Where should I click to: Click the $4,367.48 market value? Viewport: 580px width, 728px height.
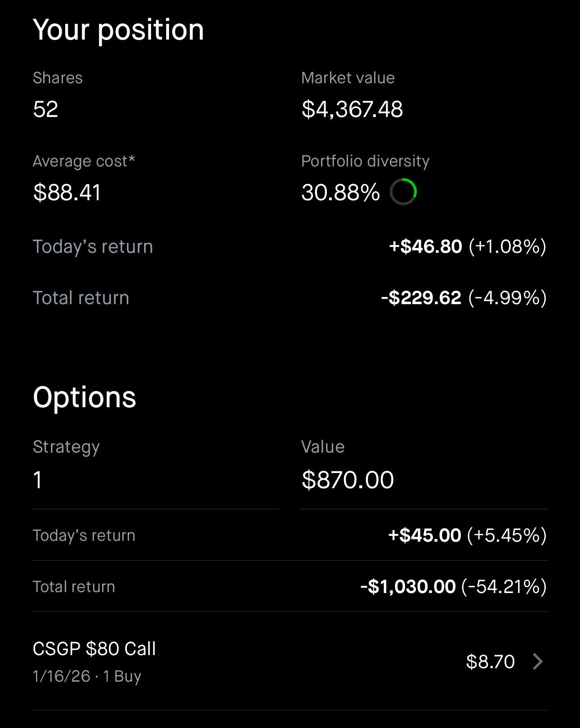click(352, 109)
